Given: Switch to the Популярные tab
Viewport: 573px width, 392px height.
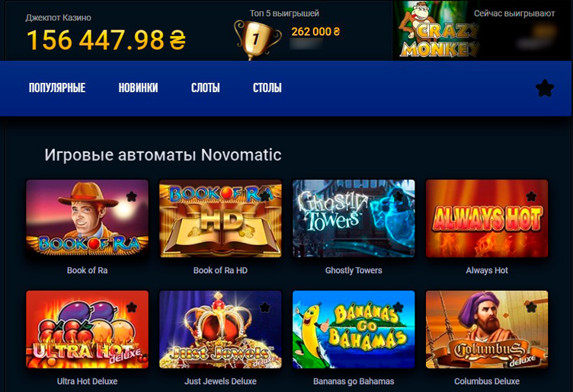Looking at the screenshot, I should (x=57, y=88).
